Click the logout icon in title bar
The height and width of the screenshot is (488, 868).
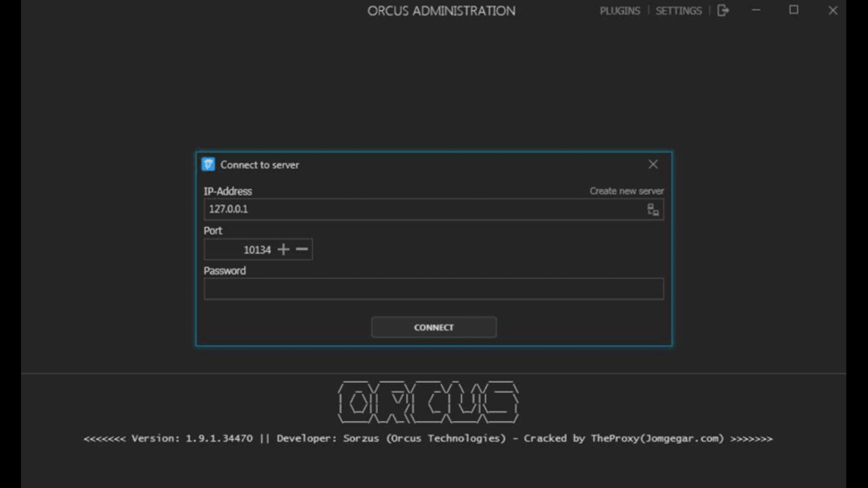click(723, 10)
